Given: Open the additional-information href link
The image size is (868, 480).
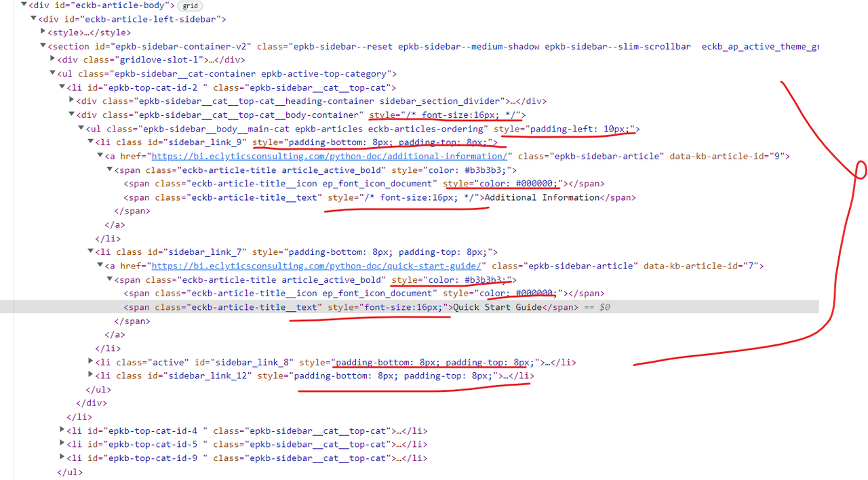Looking at the screenshot, I should click(330, 156).
